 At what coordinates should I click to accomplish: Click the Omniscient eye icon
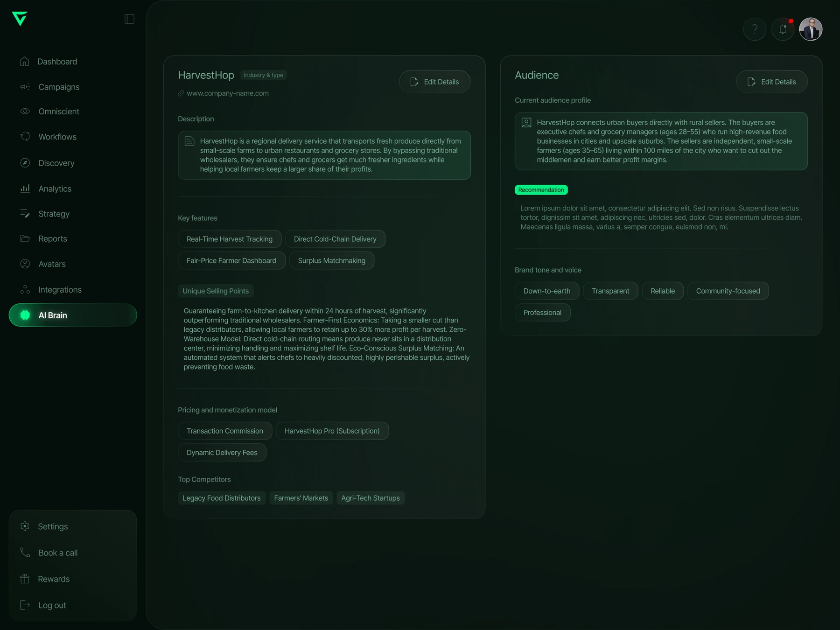(x=25, y=112)
